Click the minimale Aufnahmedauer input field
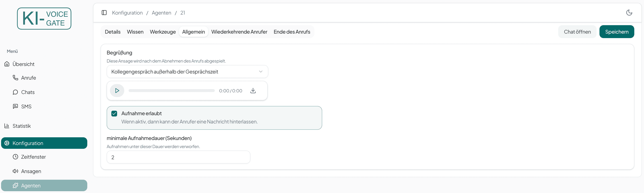This screenshot has width=644, height=193. coord(178,157)
